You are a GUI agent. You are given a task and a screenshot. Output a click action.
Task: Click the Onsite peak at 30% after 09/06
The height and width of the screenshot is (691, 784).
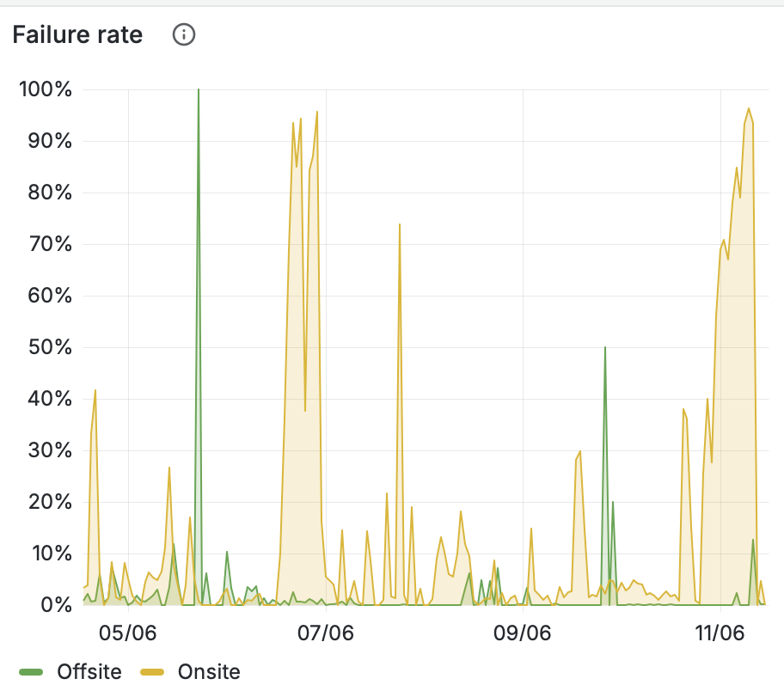[x=580, y=451]
